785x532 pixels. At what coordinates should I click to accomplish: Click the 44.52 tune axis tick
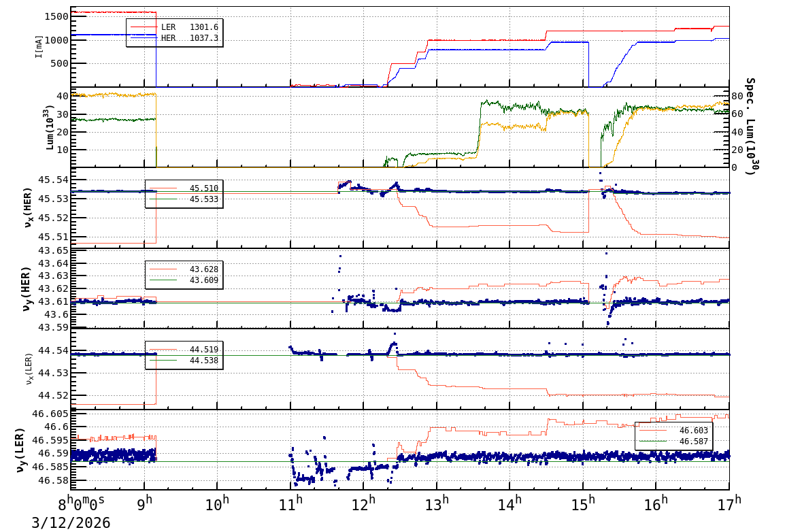click(53, 395)
